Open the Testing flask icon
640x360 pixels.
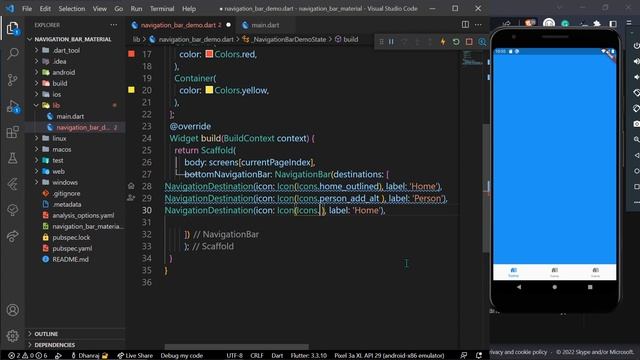(13, 158)
